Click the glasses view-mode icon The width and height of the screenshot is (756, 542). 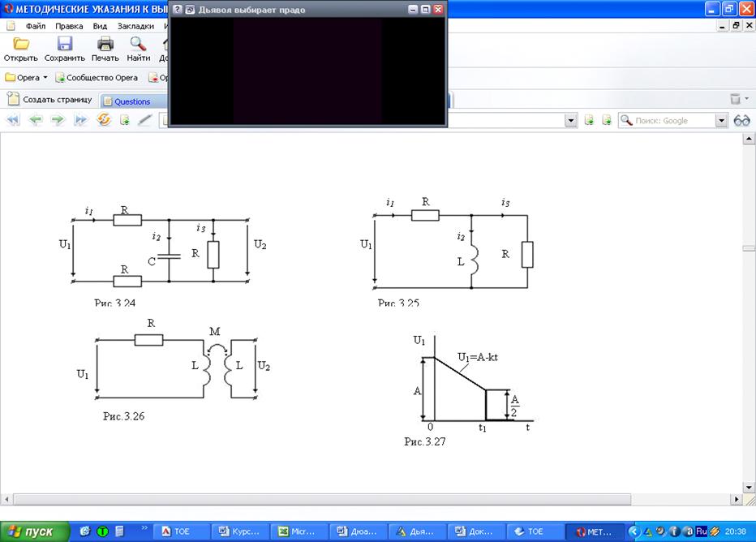point(741,120)
